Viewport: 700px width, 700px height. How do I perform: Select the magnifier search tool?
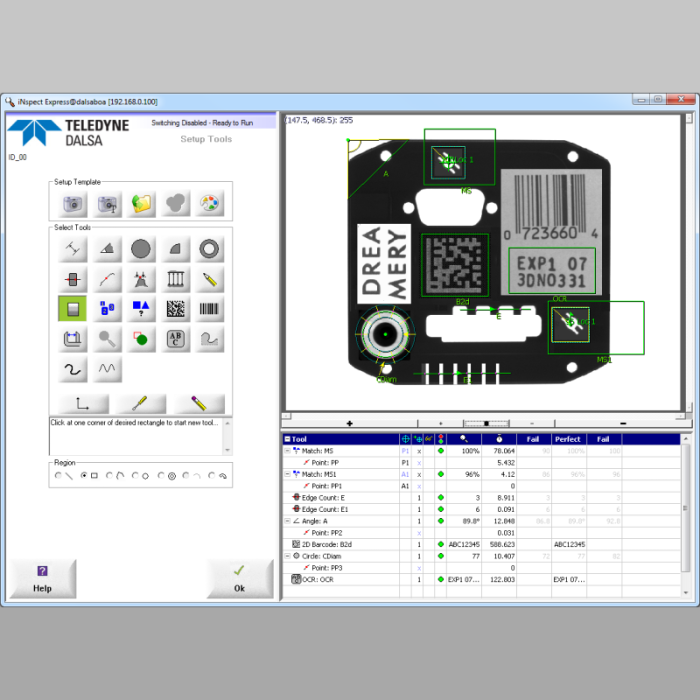click(x=107, y=339)
